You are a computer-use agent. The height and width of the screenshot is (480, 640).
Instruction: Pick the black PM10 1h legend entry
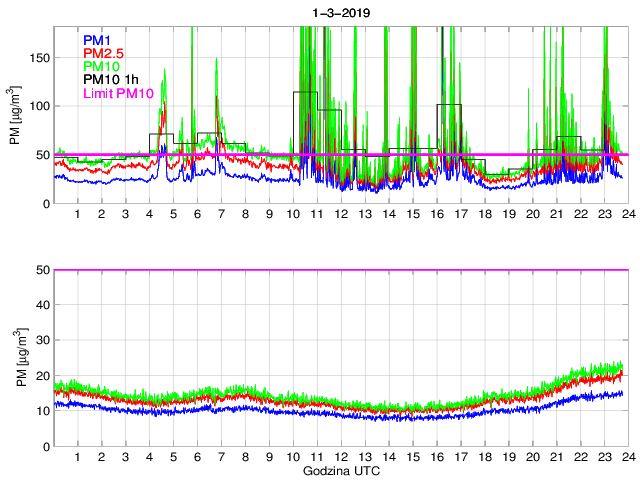point(111,80)
